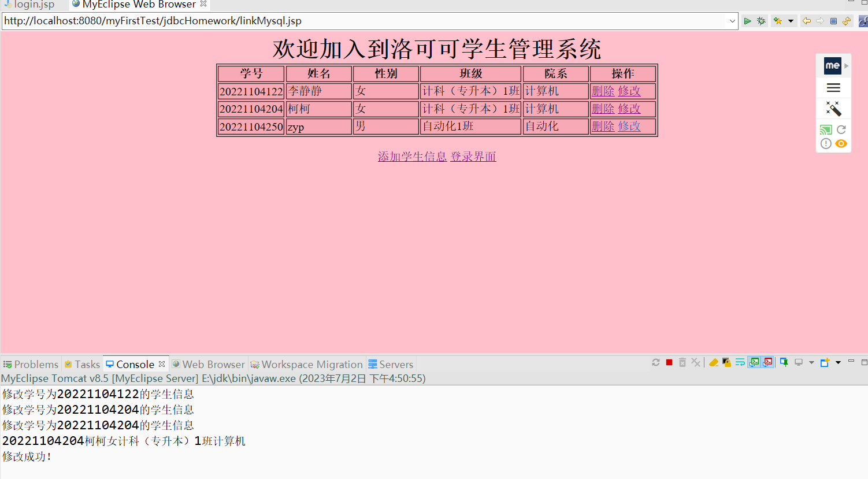The height and width of the screenshot is (479, 868).
Task: Toggle console scroll lock icon
Action: pyautogui.click(x=727, y=362)
